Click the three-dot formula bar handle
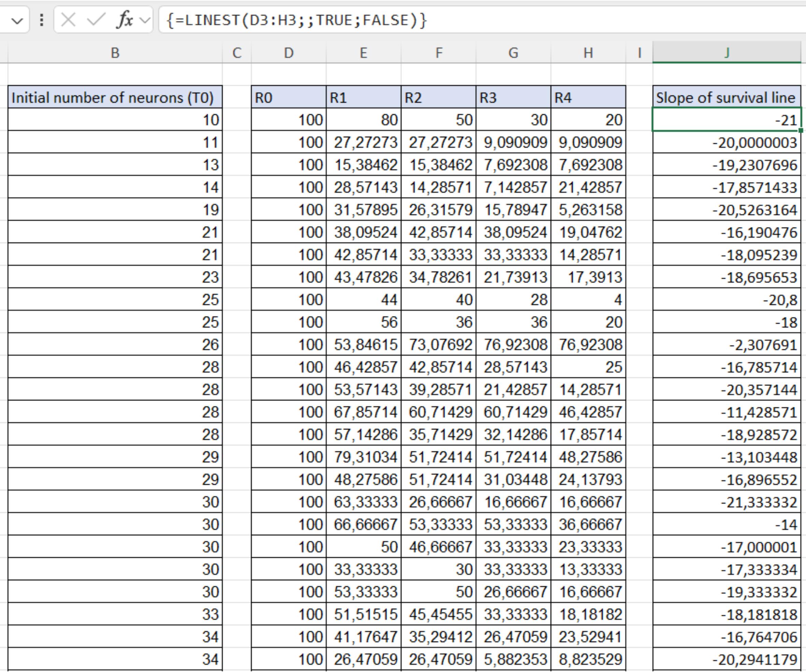This screenshot has height=672, width=806. point(41,19)
